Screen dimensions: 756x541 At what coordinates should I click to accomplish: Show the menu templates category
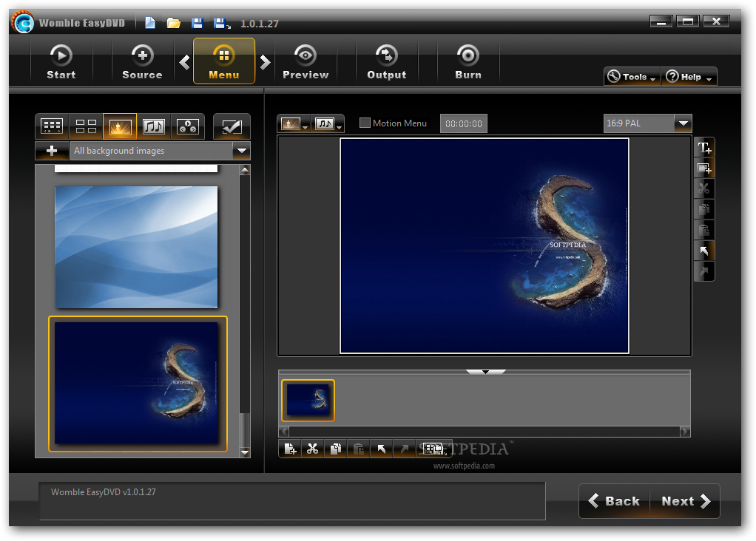coord(52,126)
